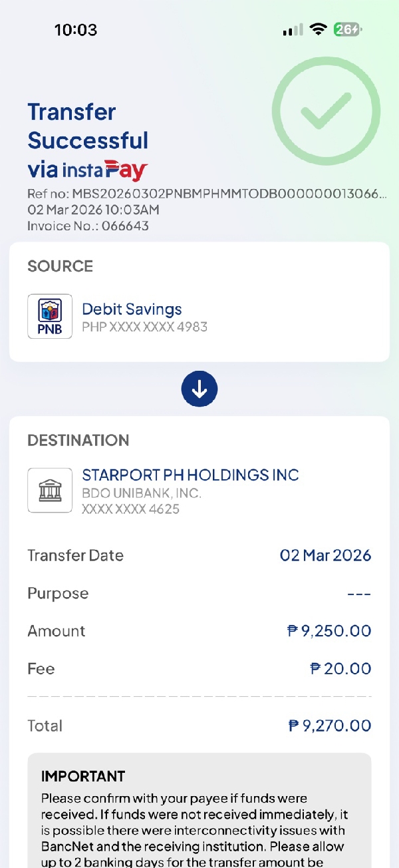The image size is (399, 868).
Task: Tap the Amount value ₱9,250.00
Action: (329, 631)
